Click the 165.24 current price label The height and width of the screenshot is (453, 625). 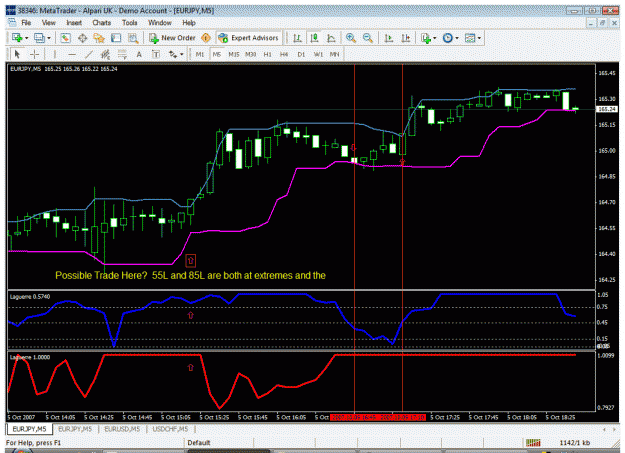click(606, 109)
